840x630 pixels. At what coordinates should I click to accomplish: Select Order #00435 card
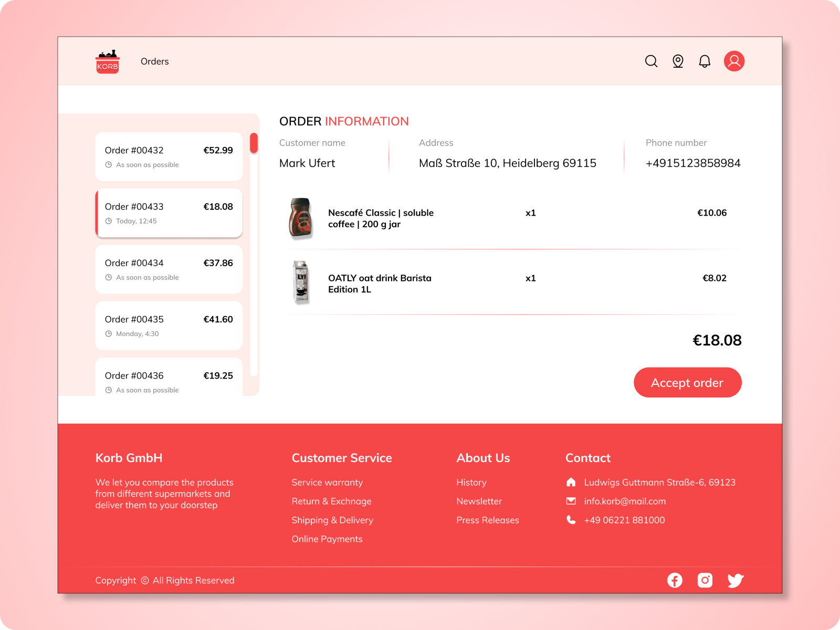169,325
